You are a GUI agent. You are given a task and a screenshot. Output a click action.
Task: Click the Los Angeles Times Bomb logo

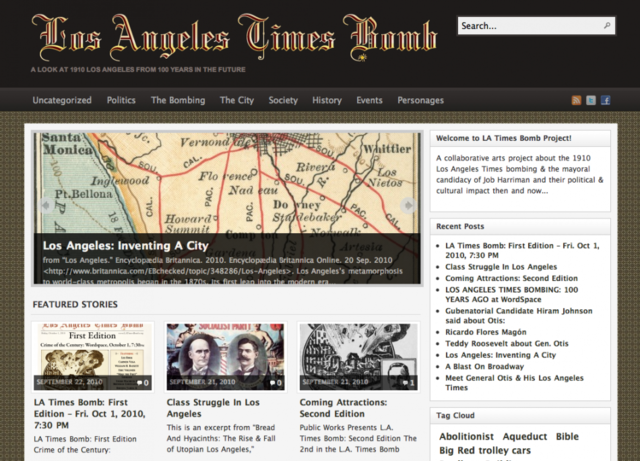click(x=234, y=38)
